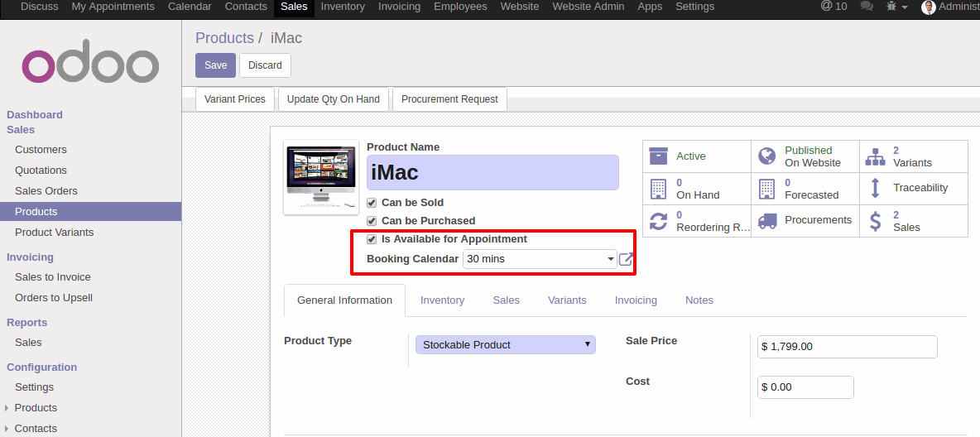980x437 pixels.
Task: Open the Settings top menu
Action: 695,7
